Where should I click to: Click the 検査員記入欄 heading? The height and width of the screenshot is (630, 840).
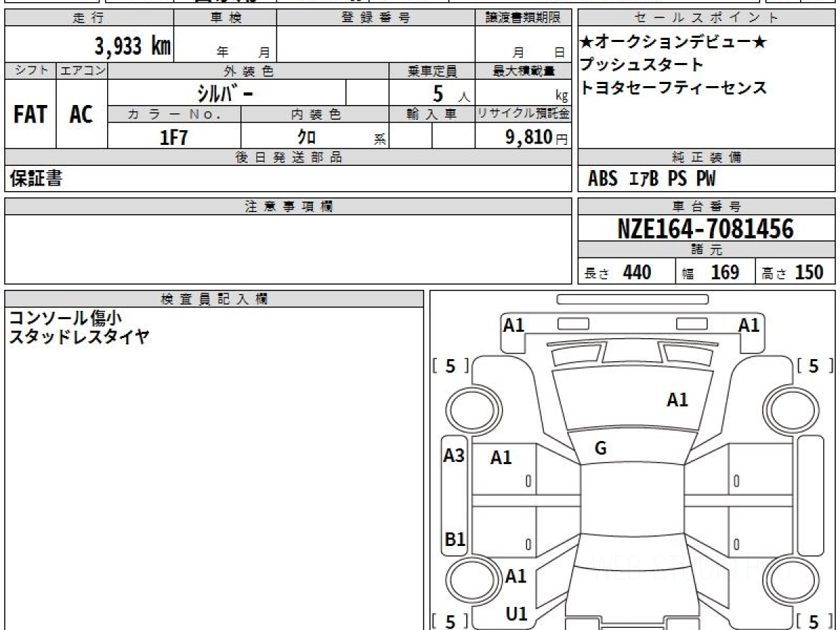coord(214,299)
